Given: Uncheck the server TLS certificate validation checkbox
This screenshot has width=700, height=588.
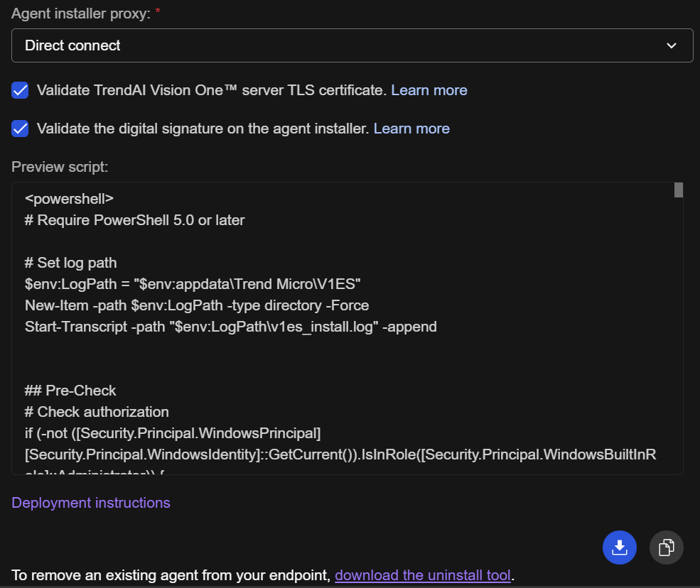Looking at the screenshot, I should [x=20, y=90].
